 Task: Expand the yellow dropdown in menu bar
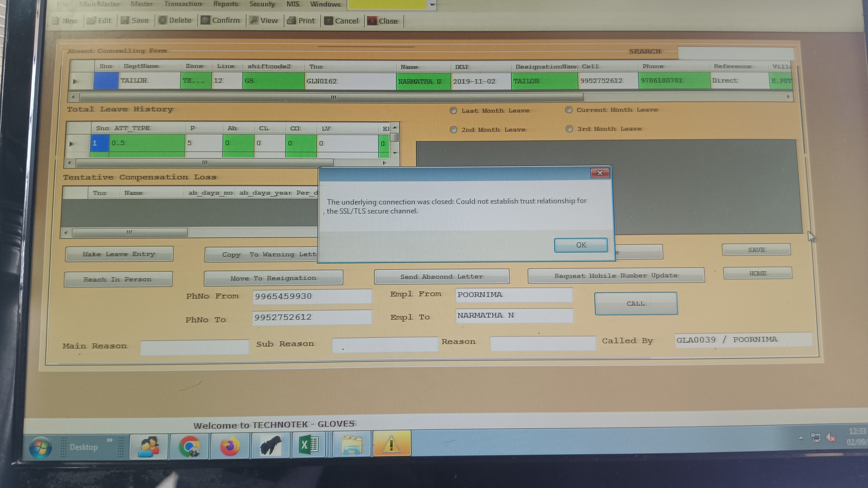click(432, 5)
